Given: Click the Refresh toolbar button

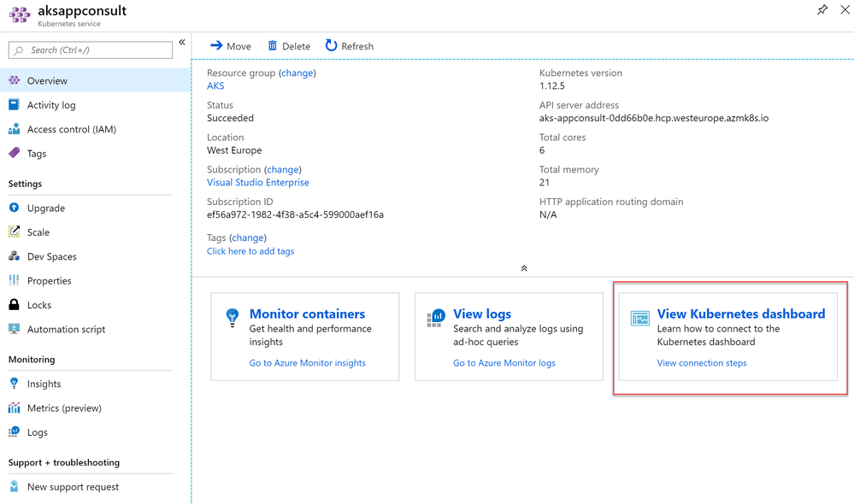Looking at the screenshot, I should pos(349,46).
